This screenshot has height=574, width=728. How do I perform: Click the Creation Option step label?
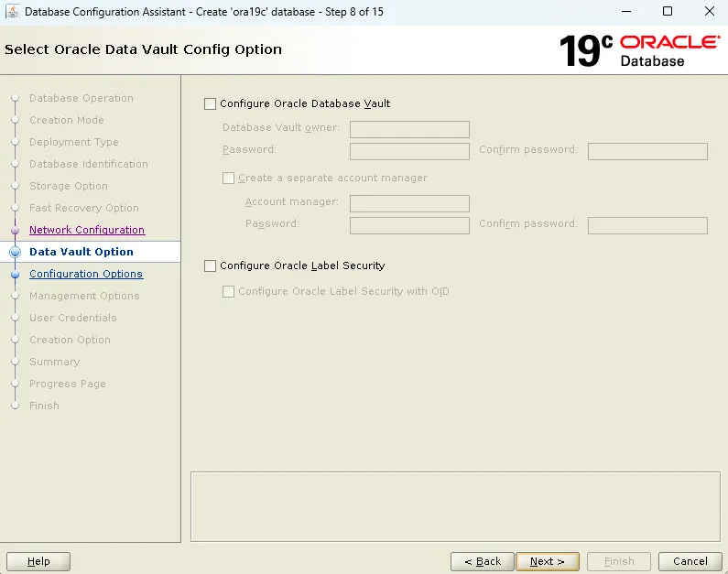(70, 340)
